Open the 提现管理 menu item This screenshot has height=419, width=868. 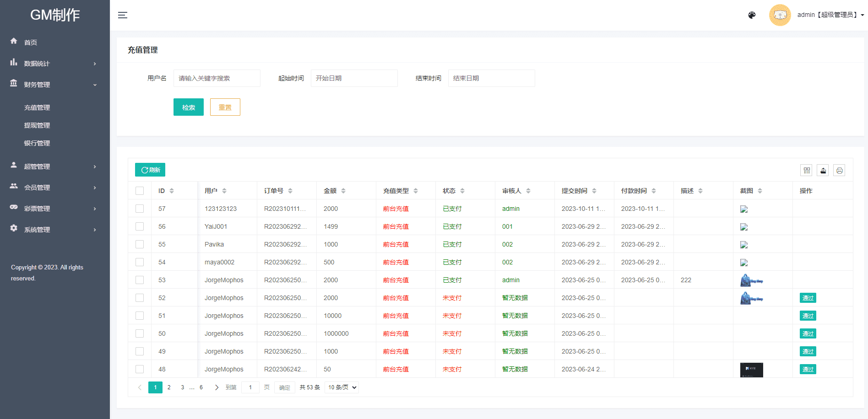37,125
